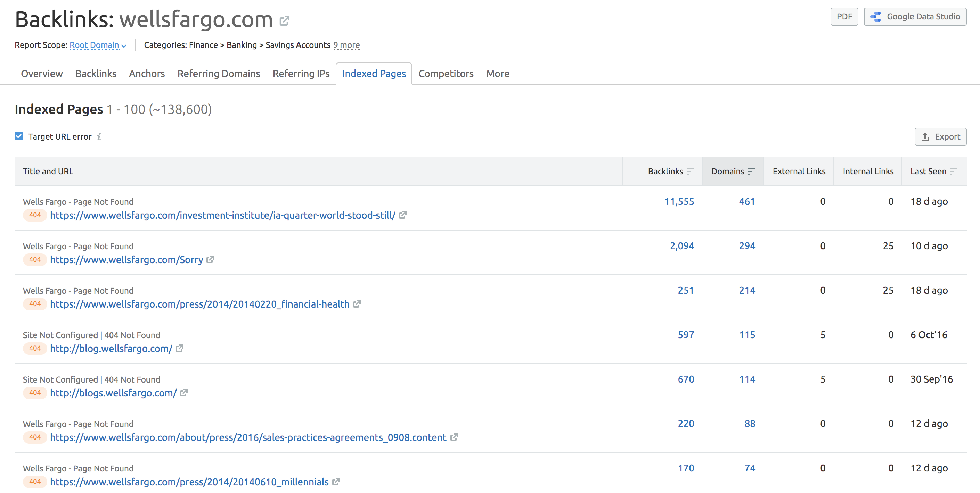
Task: Sort by Backlinks using sort icon
Action: [690, 172]
